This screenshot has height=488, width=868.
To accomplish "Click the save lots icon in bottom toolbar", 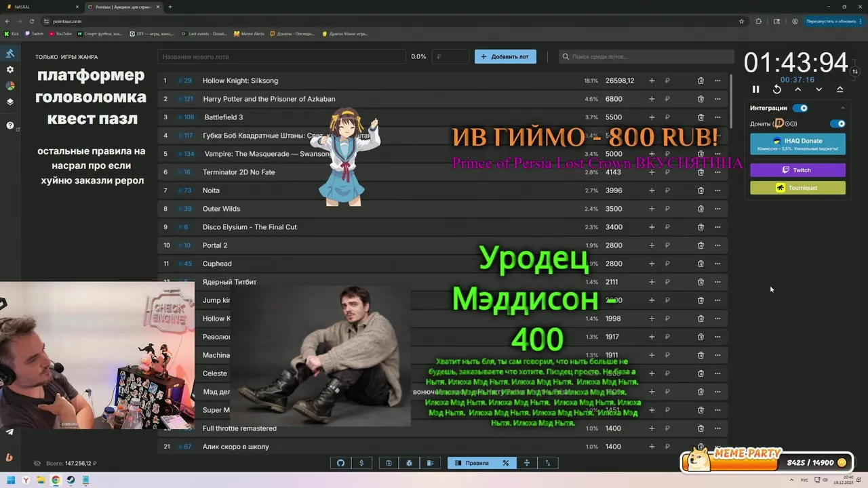I will coord(389,463).
